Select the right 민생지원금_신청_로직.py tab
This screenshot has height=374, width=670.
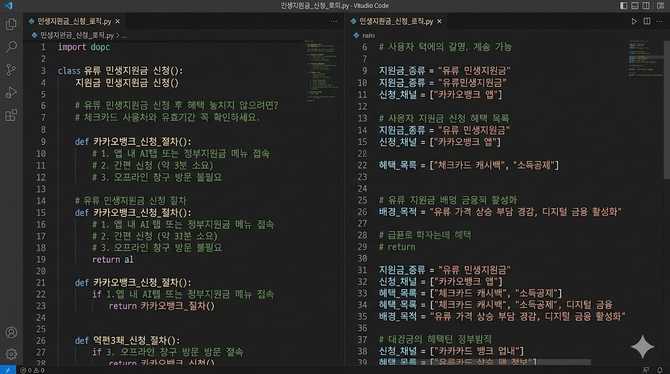pos(397,21)
